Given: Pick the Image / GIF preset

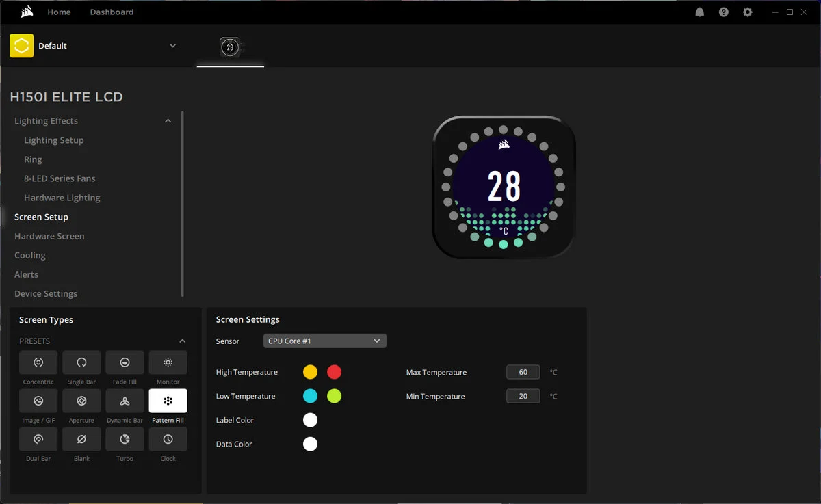Looking at the screenshot, I should 38,401.
